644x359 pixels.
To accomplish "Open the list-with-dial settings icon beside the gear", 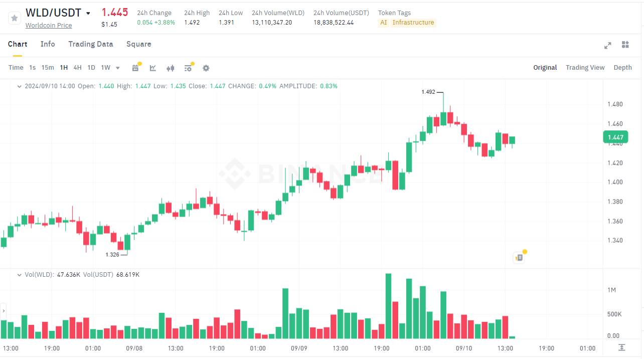I will coord(188,68).
